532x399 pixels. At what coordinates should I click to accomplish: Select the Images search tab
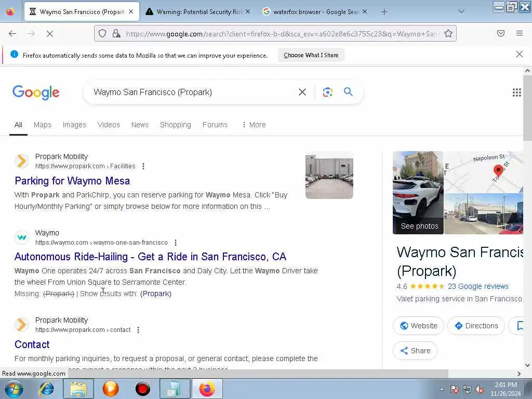(x=74, y=125)
